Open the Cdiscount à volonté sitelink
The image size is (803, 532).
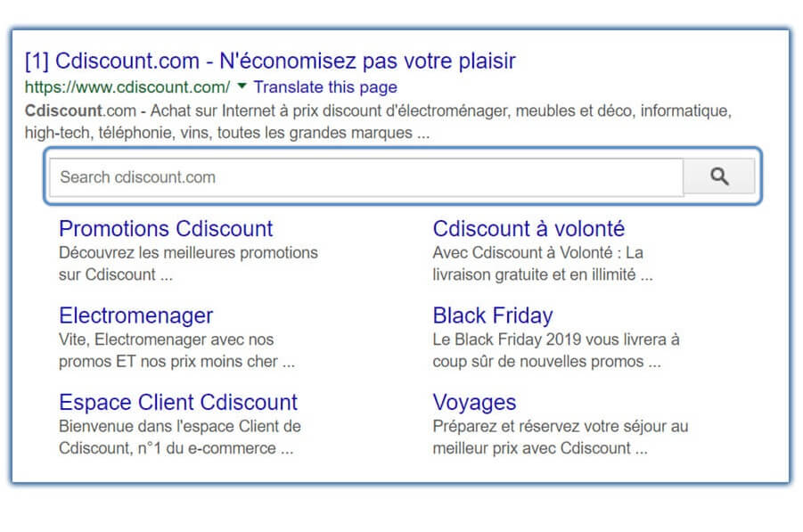tap(529, 229)
